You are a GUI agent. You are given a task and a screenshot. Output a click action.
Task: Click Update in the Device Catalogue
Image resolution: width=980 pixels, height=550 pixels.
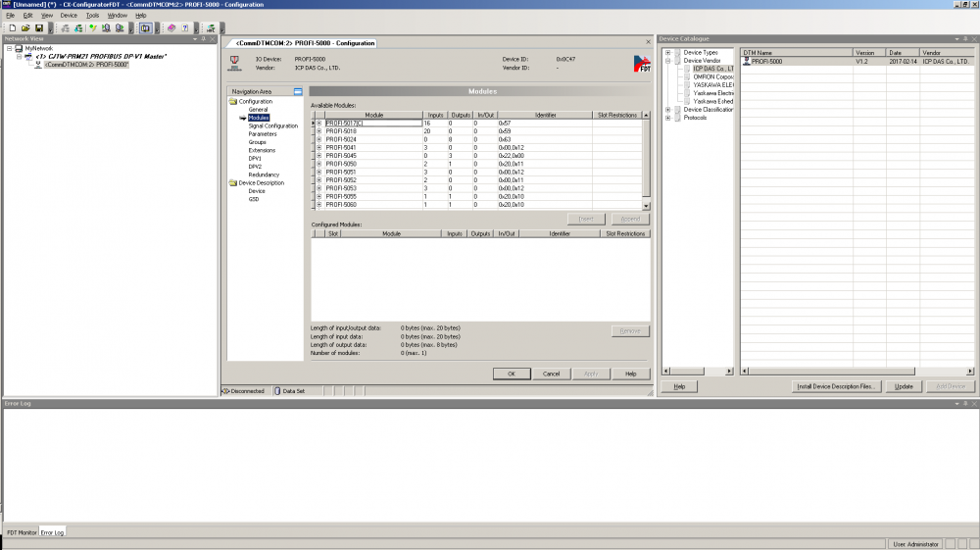(904, 386)
